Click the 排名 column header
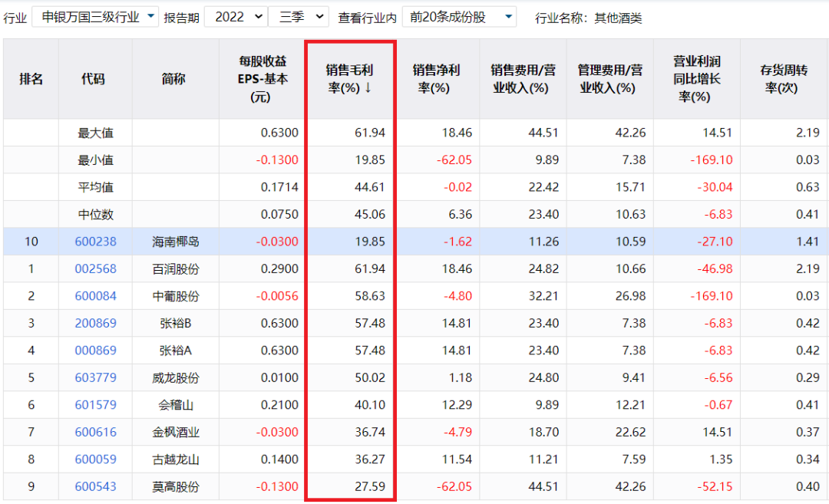This screenshot has width=829, height=504. [31, 79]
